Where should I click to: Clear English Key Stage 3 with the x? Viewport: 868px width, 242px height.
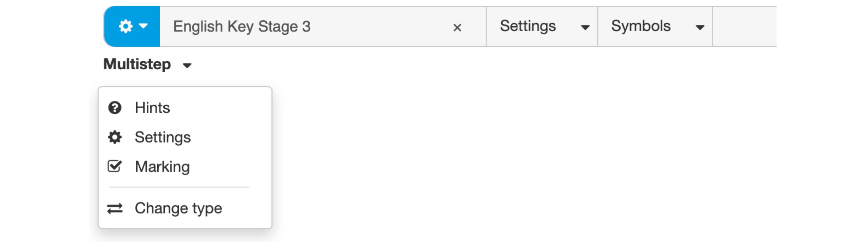click(457, 28)
